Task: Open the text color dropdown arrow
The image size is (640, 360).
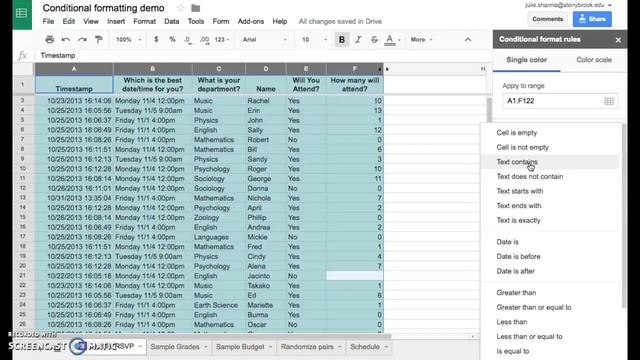Action: tap(399, 40)
